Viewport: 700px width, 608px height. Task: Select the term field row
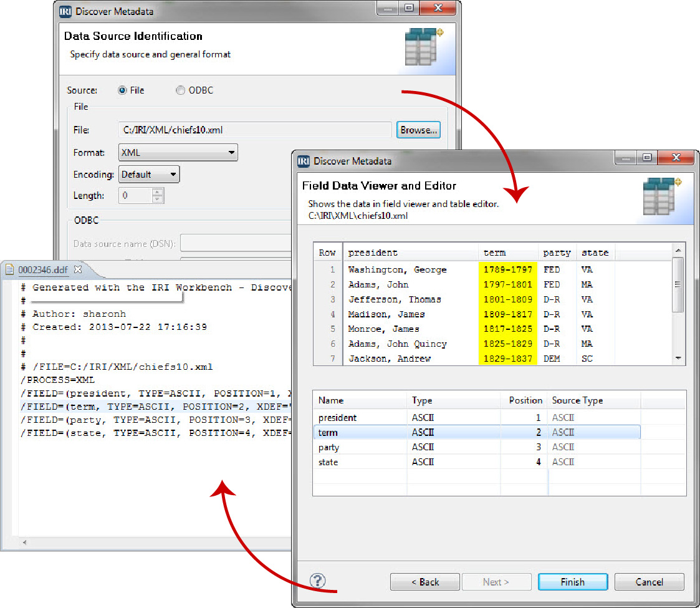click(x=477, y=432)
